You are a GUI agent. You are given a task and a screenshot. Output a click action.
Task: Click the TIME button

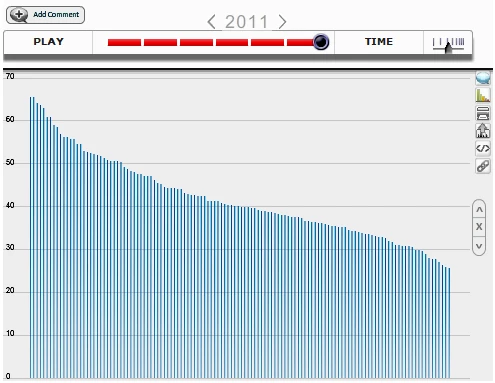[379, 42]
